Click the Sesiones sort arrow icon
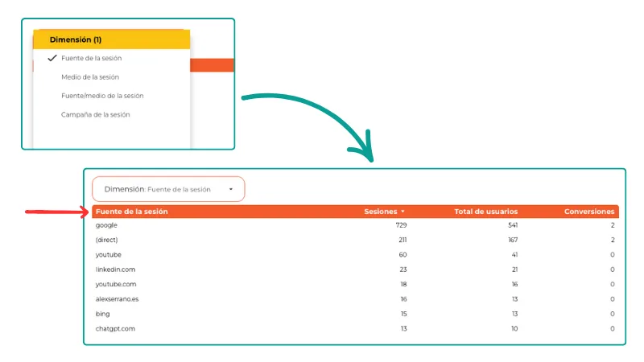 (402, 212)
